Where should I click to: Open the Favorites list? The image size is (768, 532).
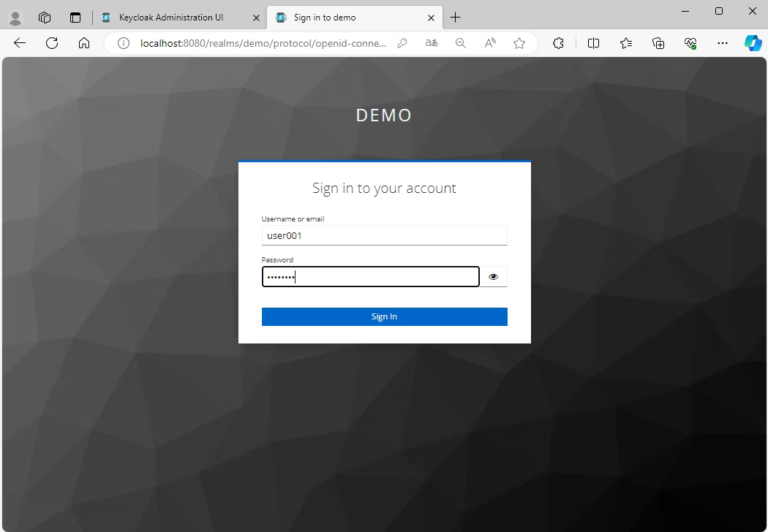626,43
